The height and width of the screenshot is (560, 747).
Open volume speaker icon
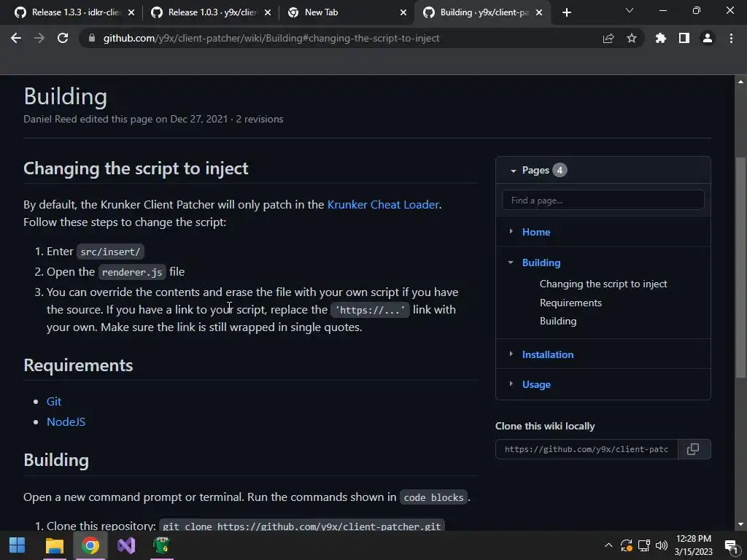coord(661,545)
